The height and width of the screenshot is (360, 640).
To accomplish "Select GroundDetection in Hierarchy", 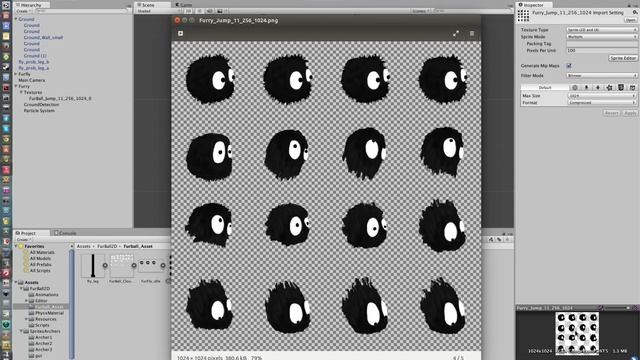I will click(x=41, y=105).
